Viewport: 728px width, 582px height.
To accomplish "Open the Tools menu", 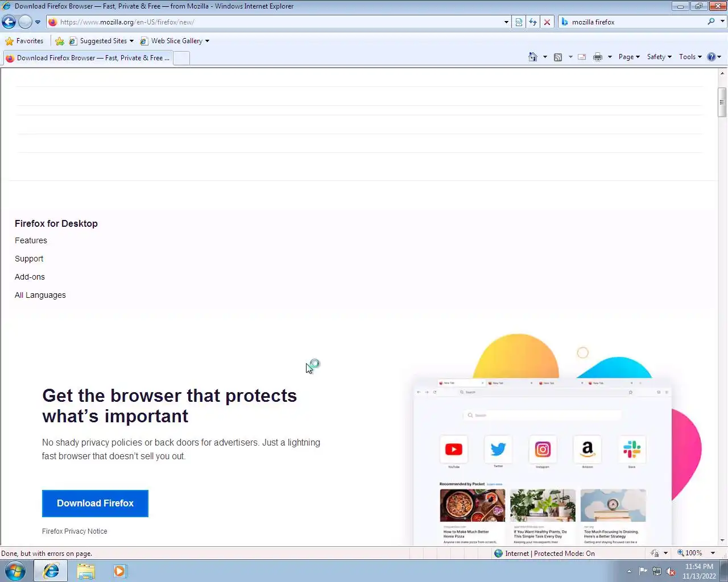I will click(x=690, y=57).
